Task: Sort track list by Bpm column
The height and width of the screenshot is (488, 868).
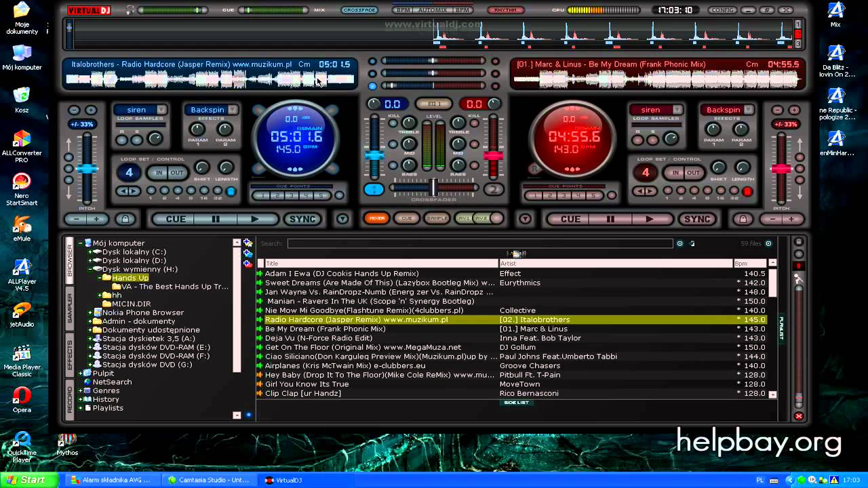Action: [x=750, y=263]
